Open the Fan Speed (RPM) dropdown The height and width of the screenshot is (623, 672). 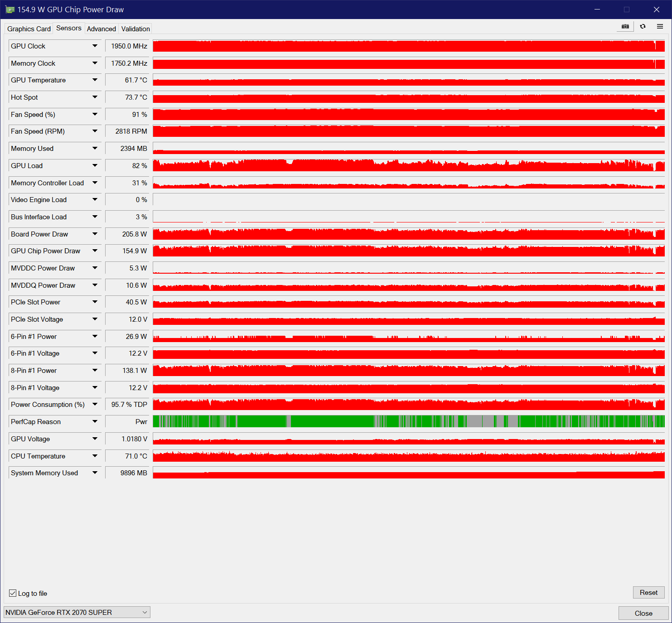pos(95,131)
